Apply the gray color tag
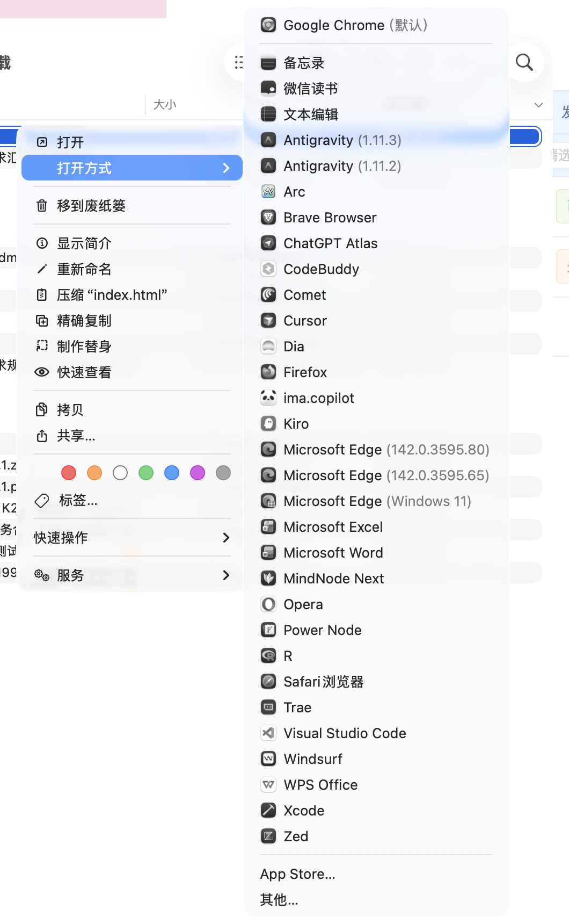 pos(223,473)
